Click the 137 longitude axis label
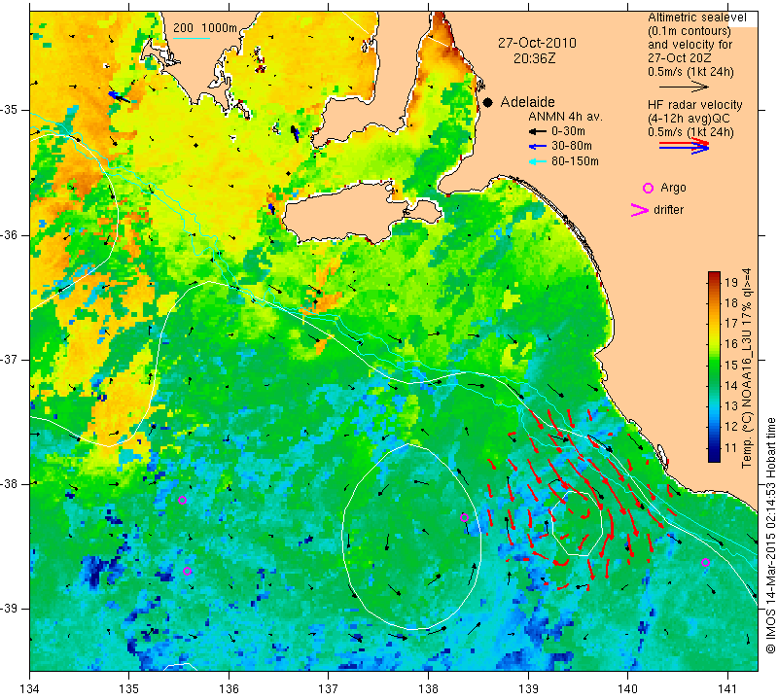This screenshot has width=778, height=700. [x=329, y=689]
